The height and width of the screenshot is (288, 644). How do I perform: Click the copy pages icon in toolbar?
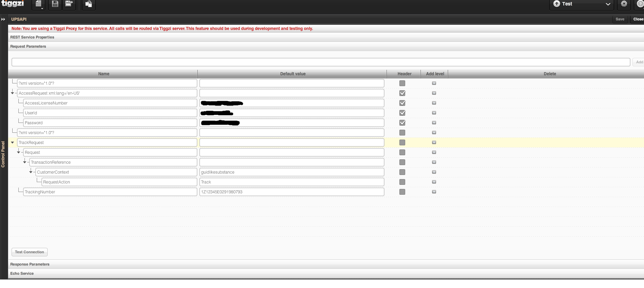tap(88, 4)
